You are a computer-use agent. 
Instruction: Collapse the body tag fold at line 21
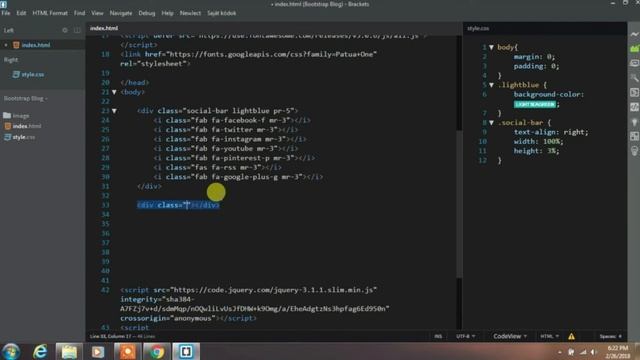114,92
